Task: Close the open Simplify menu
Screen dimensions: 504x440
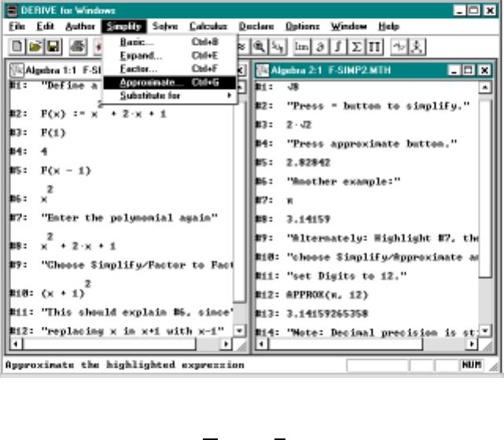Action: (x=124, y=27)
